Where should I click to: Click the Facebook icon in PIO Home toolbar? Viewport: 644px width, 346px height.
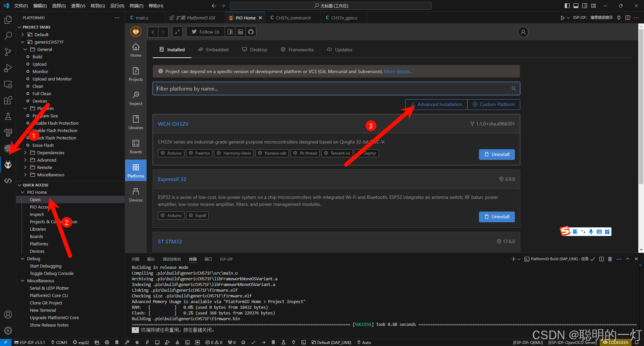(x=230, y=32)
